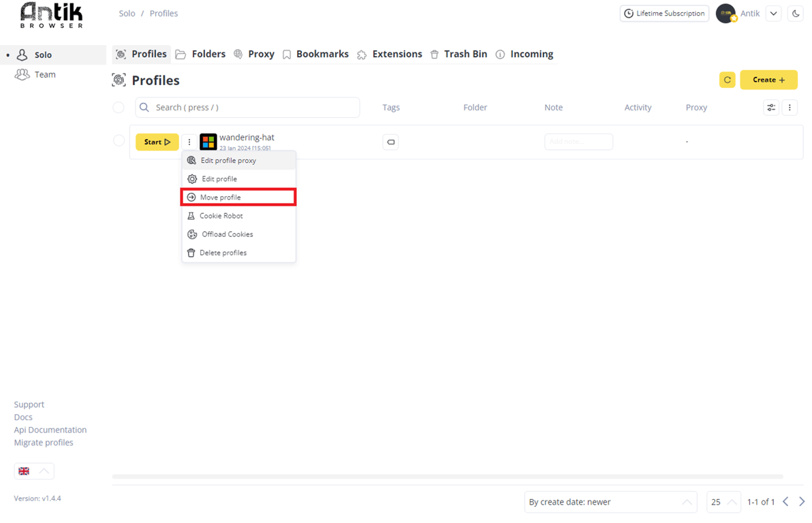Viewport: 812px width, 523px height.
Task: Open the Trash Bin tab
Action: pyautogui.click(x=459, y=54)
